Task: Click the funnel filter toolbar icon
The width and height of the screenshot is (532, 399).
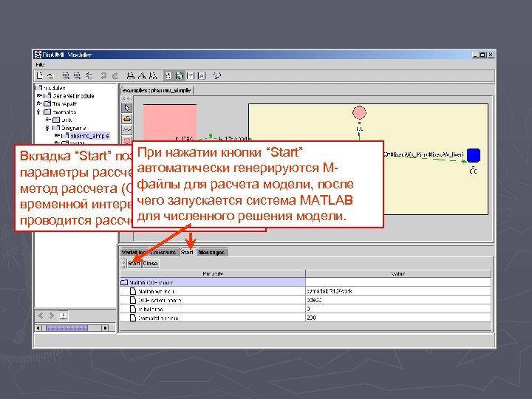Action: (191, 75)
